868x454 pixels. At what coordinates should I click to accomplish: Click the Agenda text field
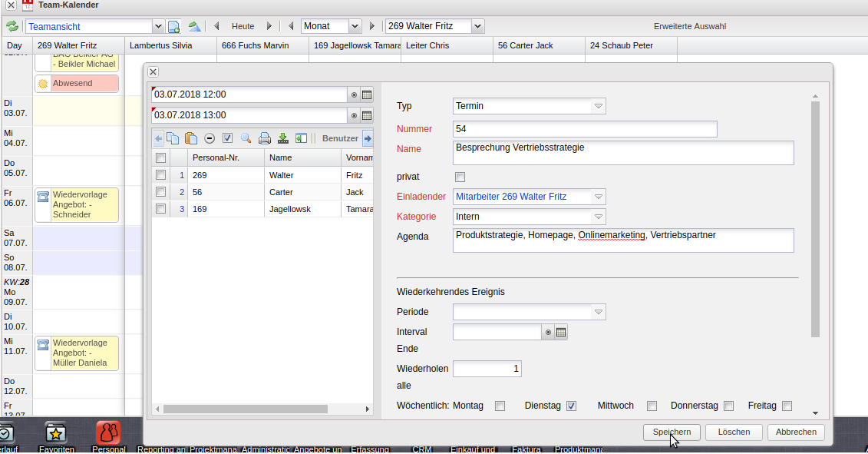[623, 240]
